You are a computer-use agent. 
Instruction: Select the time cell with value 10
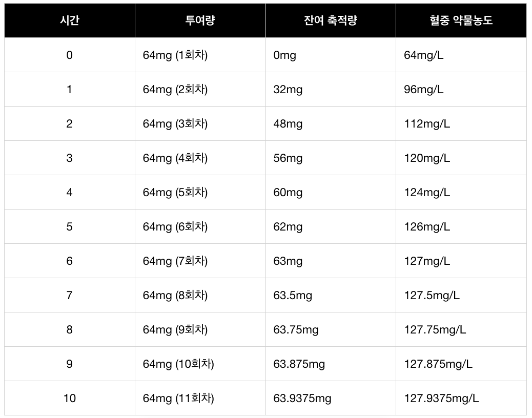[x=69, y=398]
